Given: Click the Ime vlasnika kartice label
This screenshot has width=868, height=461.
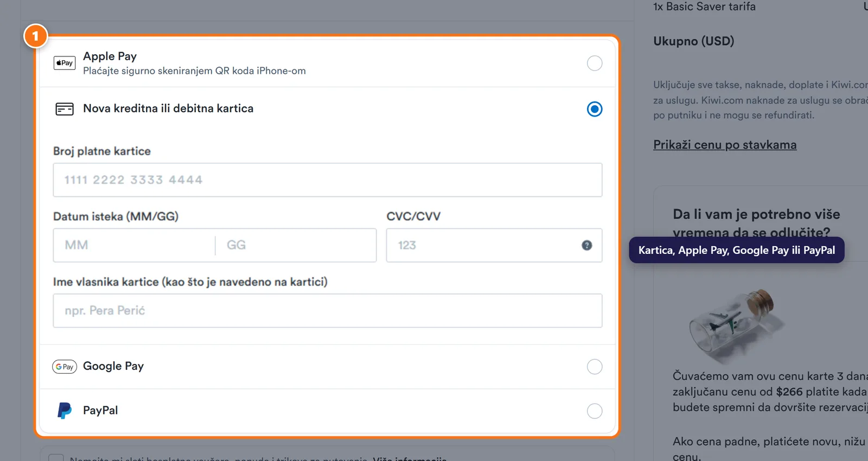Looking at the screenshot, I should coord(190,282).
